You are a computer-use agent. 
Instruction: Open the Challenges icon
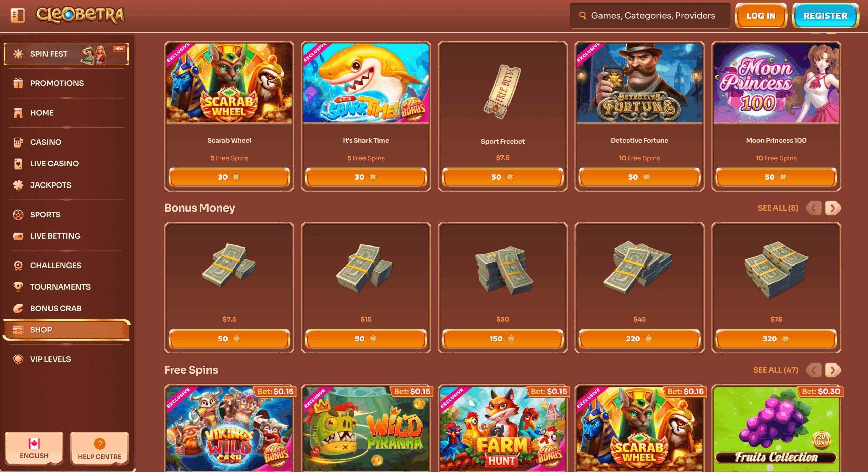click(18, 265)
